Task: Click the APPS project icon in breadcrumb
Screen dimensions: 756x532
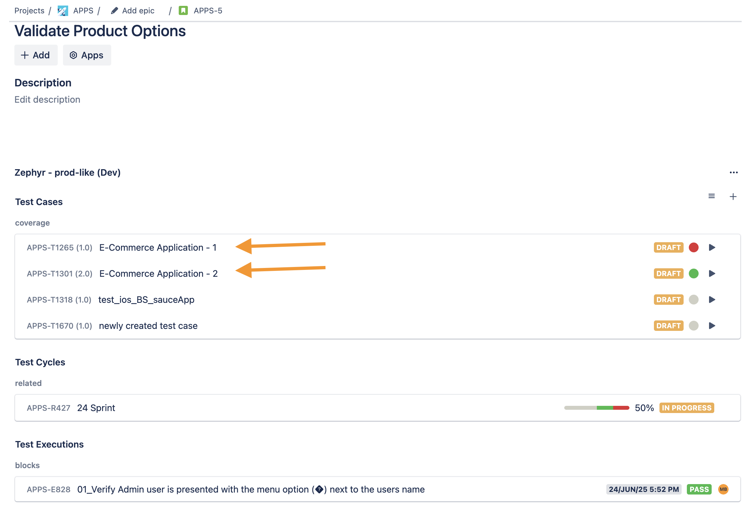Action: [x=63, y=10]
